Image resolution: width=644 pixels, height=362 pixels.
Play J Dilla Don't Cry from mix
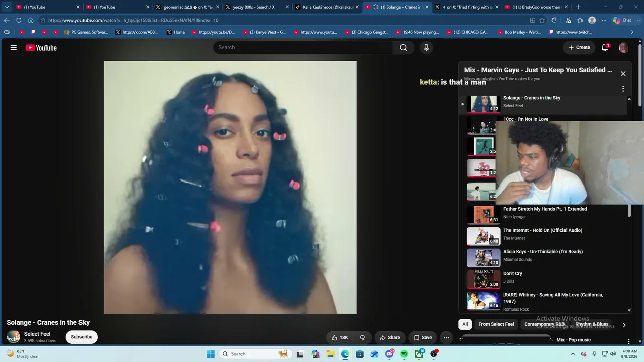(513, 274)
